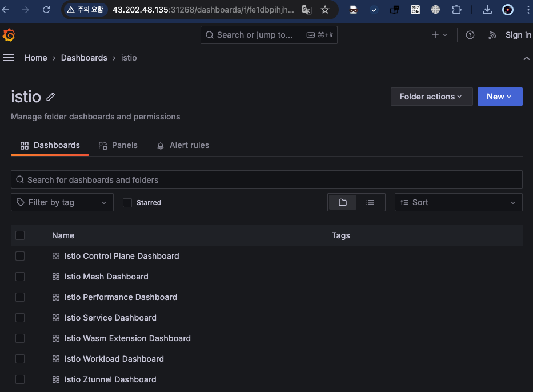Click the globe extension icon
533x392 pixels.
435,10
